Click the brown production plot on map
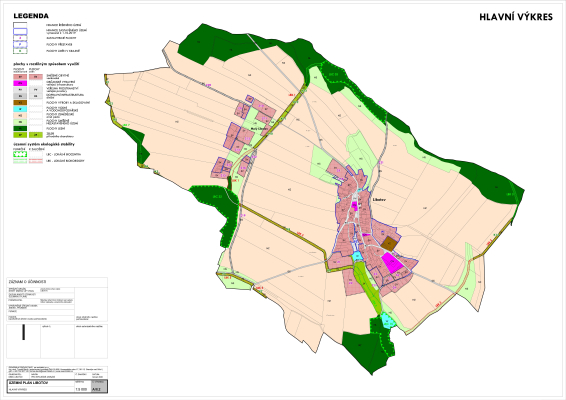The width and height of the screenshot is (566, 400). point(389,244)
